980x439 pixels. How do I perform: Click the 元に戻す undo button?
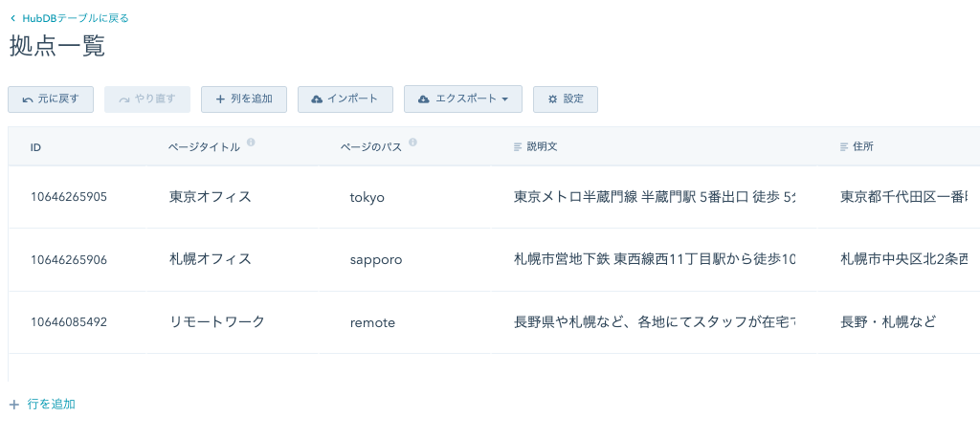pos(51,99)
